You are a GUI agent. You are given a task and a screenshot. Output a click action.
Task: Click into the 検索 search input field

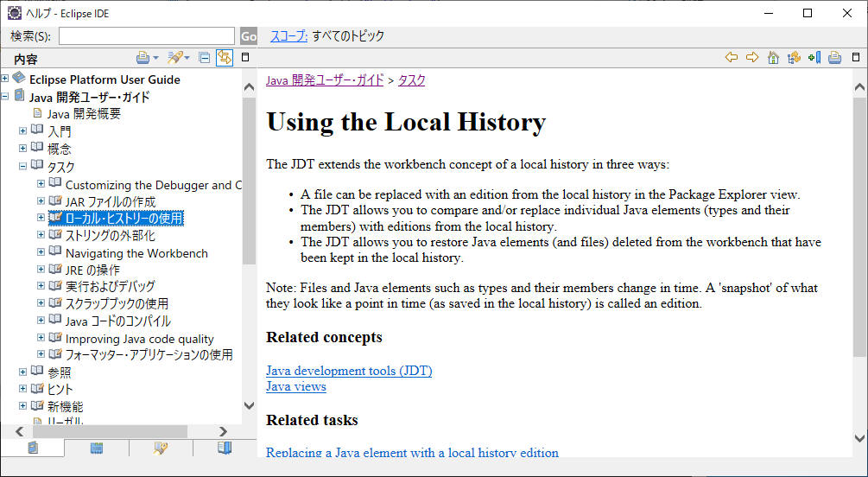(146, 36)
